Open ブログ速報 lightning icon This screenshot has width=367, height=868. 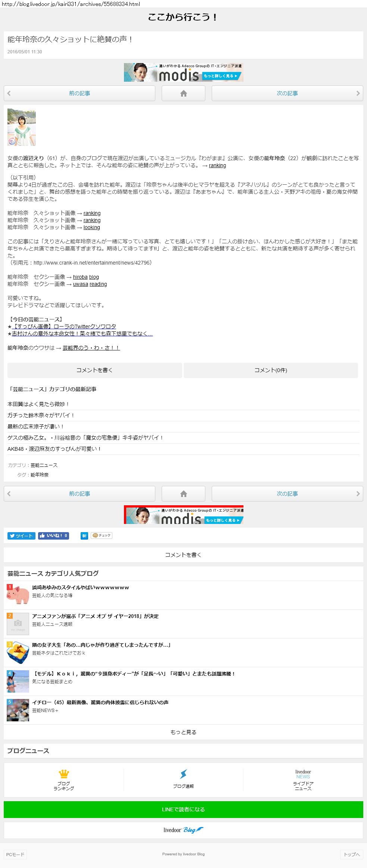183,780
